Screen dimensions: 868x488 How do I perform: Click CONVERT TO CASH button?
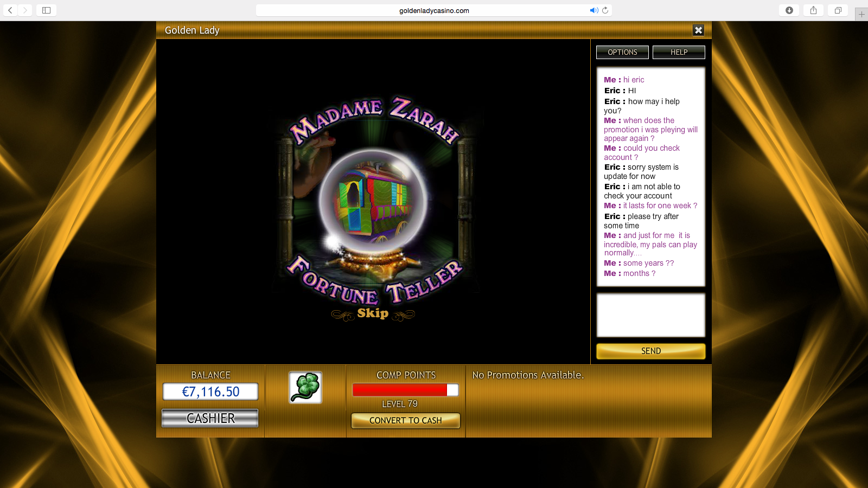[x=406, y=420]
